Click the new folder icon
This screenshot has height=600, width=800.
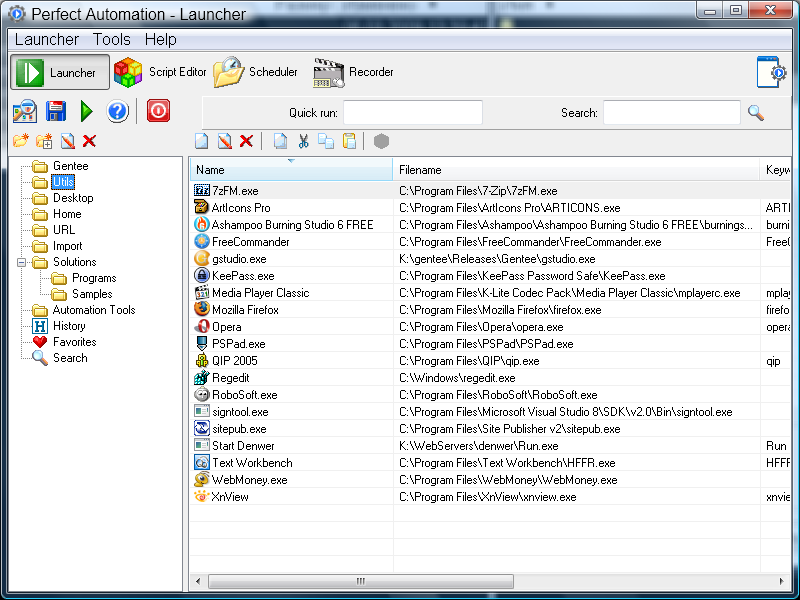pos(21,141)
